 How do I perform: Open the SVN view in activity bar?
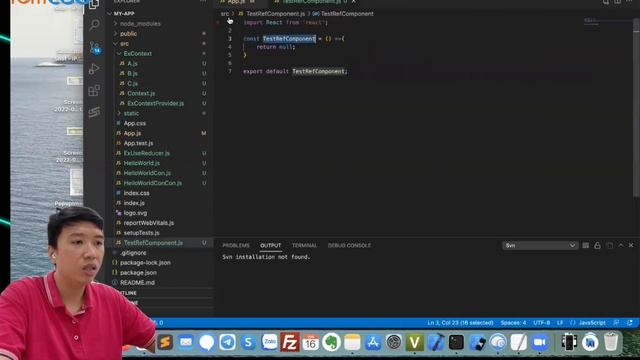94,112
